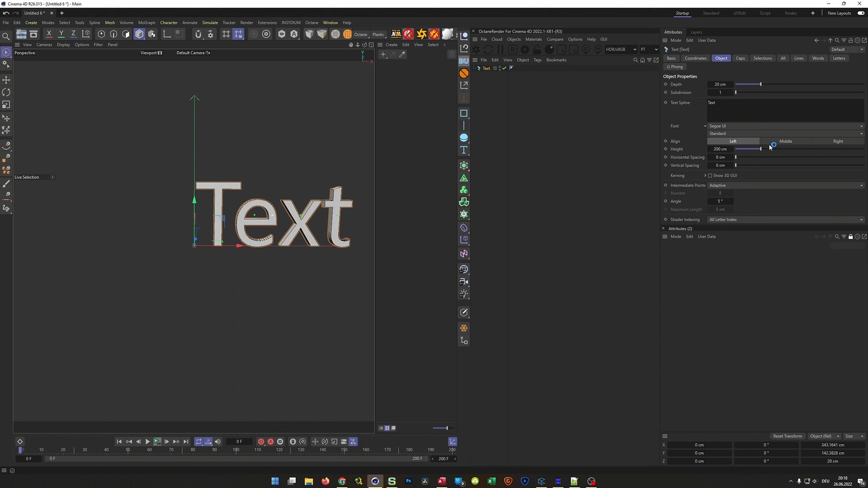Switch to the Layers tab

(696, 32)
